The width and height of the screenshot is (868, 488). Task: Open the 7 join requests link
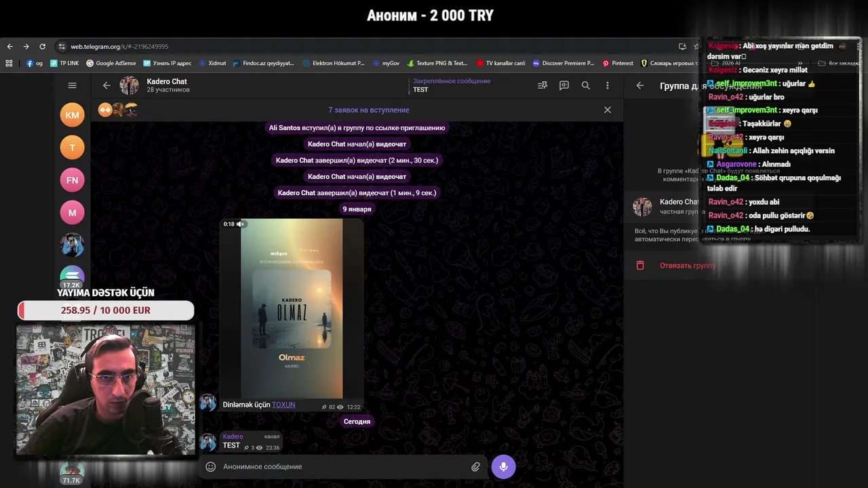pos(369,110)
